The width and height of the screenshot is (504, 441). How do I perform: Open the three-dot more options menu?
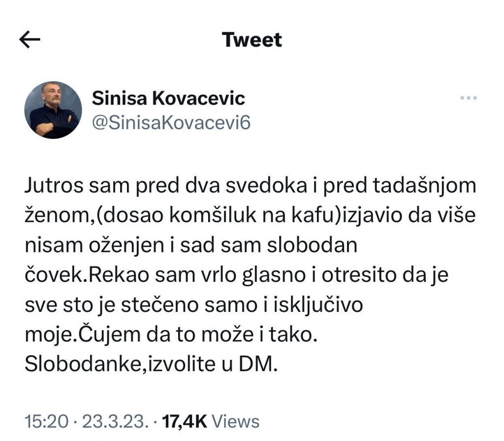[468, 98]
